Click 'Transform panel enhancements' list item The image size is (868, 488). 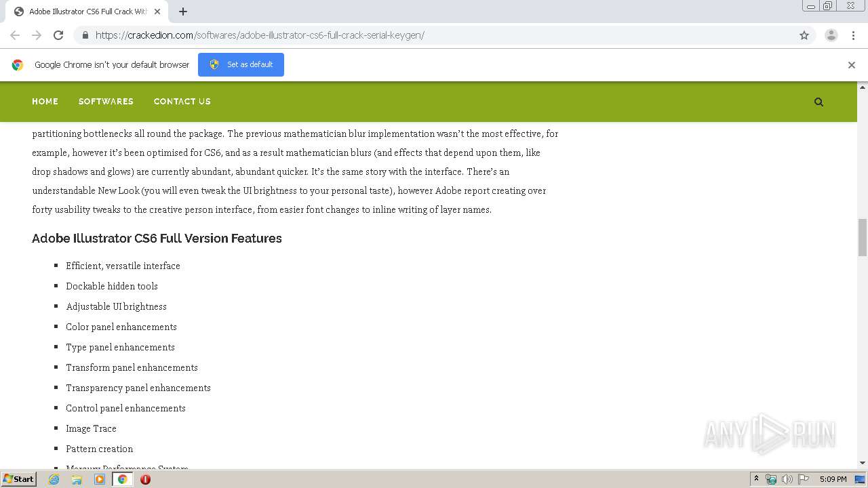click(x=132, y=367)
